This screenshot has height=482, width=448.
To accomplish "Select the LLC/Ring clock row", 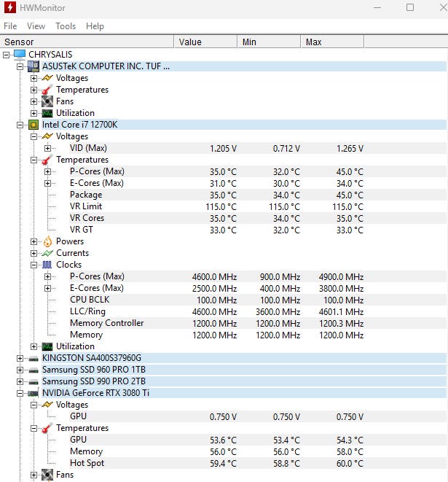I will pyautogui.click(x=258, y=311).
